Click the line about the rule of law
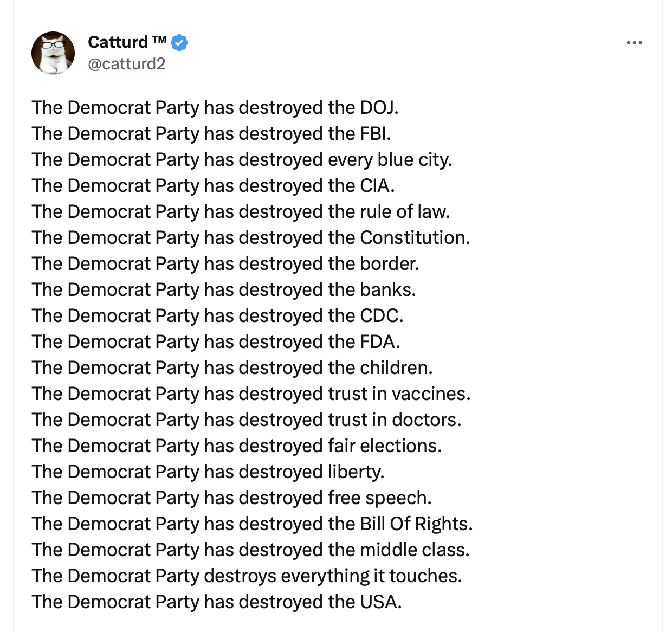This screenshot has width=672, height=632. (241, 211)
